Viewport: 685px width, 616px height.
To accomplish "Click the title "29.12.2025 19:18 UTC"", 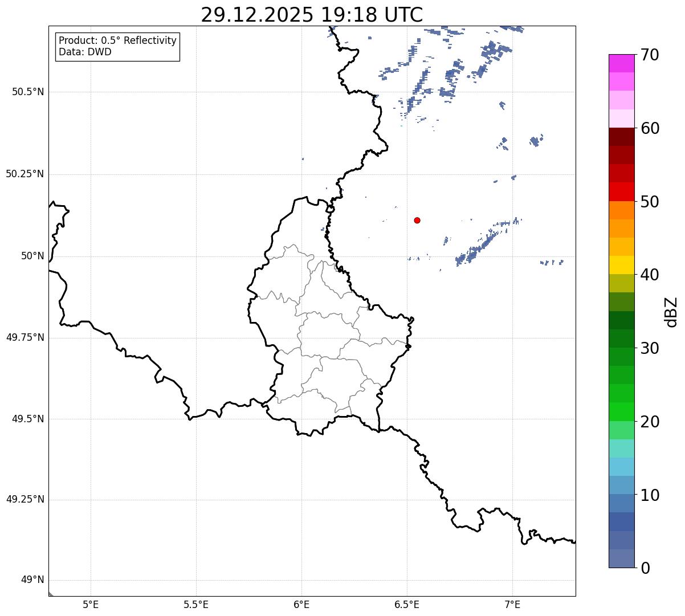I will (x=312, y=15).
